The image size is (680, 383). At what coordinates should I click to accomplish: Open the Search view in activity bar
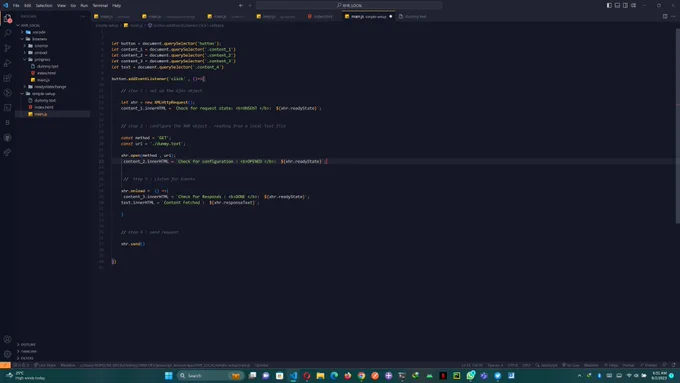[x=7, y=33]
